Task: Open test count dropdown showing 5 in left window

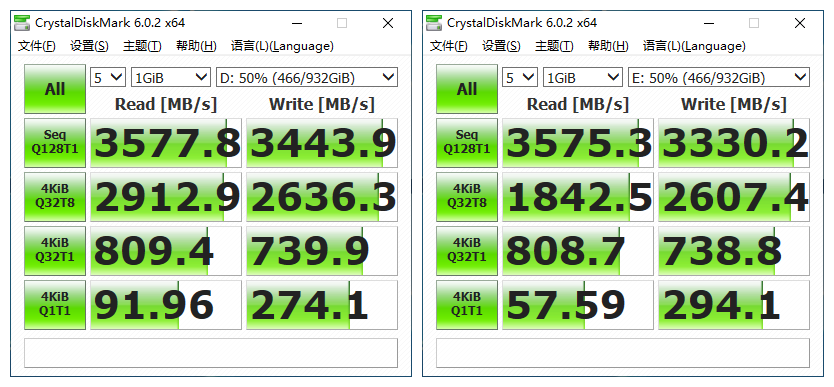Action: point(108,78)
